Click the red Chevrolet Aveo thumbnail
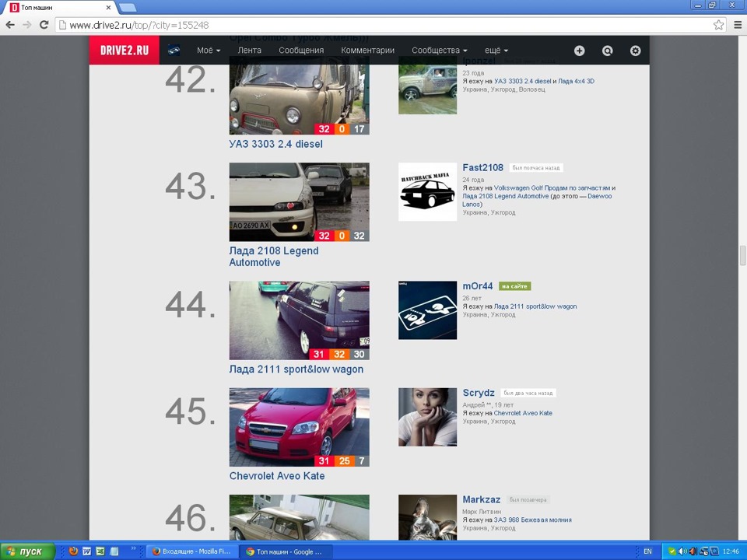This screenshot has height=560, width=747. tap(299, 427)
